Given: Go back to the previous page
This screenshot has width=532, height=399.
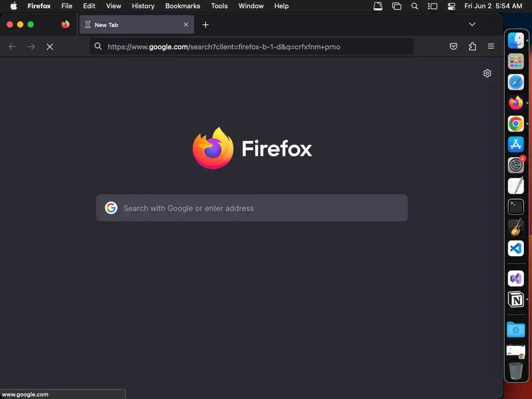Looking at the screenshot, I should [x=12, y=47].
